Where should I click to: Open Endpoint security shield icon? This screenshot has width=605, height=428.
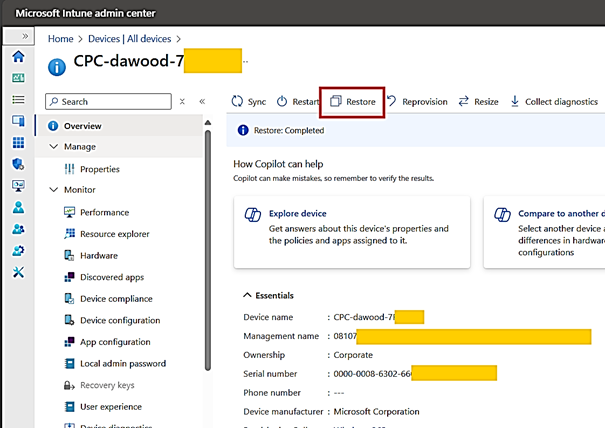click(x=18, y=164)
